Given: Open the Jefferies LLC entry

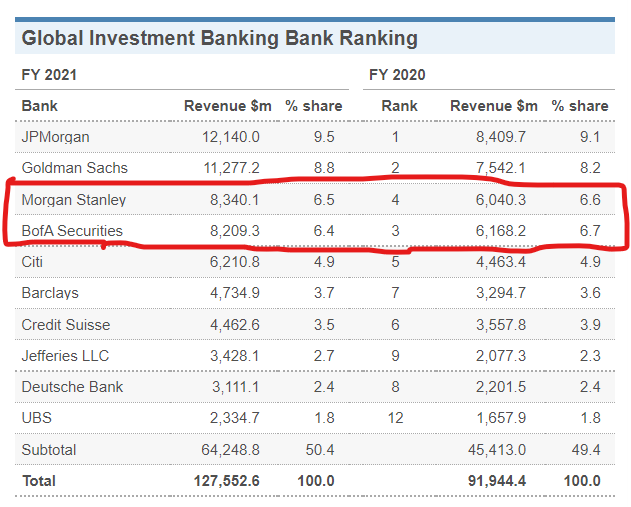Looking at the screenshot, I should [66, 356].
